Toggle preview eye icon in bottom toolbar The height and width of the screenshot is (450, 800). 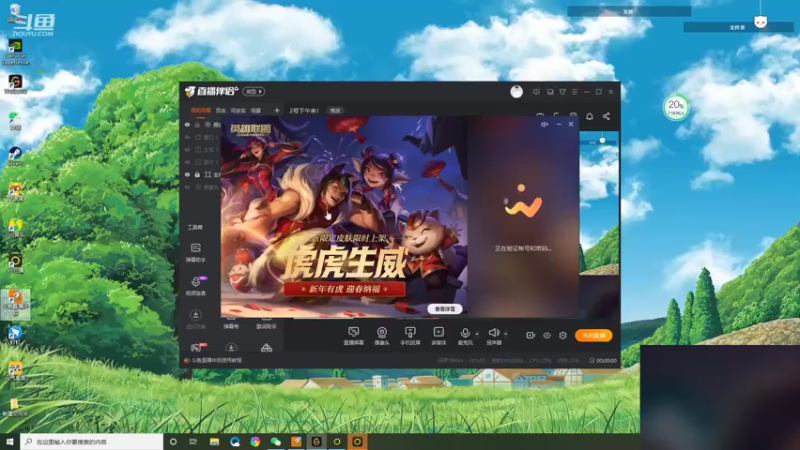point(547,335)
